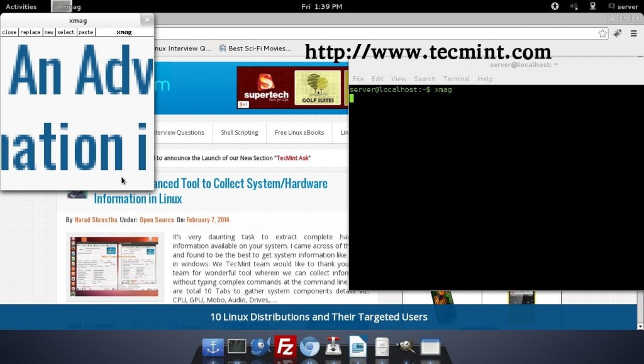Open the server user menu in the top bar

[x=625, y=6]
